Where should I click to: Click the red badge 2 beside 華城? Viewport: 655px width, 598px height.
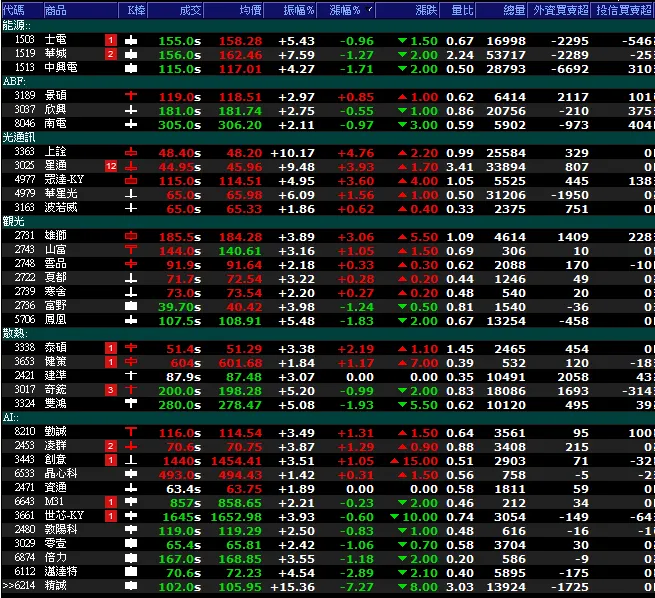pyautogui.click(x=111, y=54)
